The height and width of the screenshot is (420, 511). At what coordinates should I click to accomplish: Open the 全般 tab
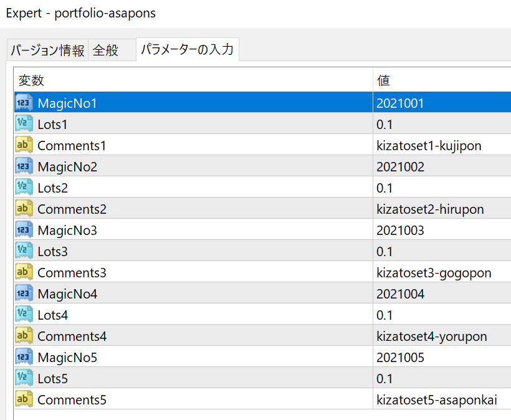105,51
